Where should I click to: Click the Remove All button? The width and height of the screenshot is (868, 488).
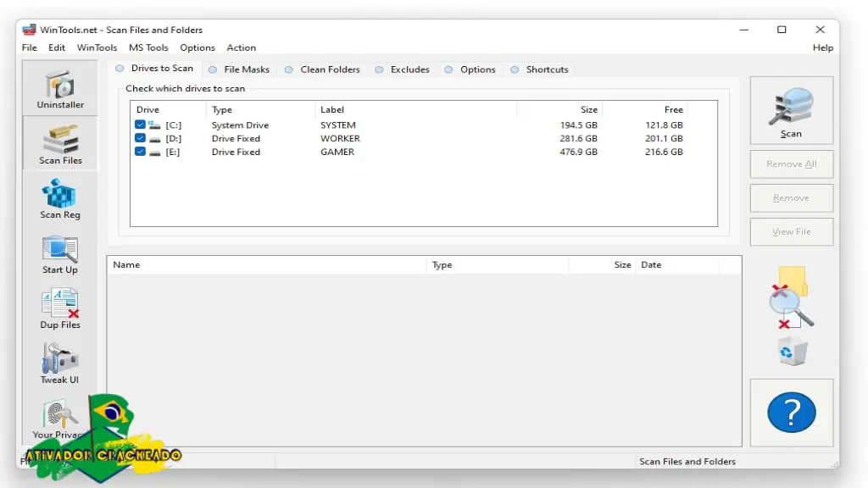(791, 164)
